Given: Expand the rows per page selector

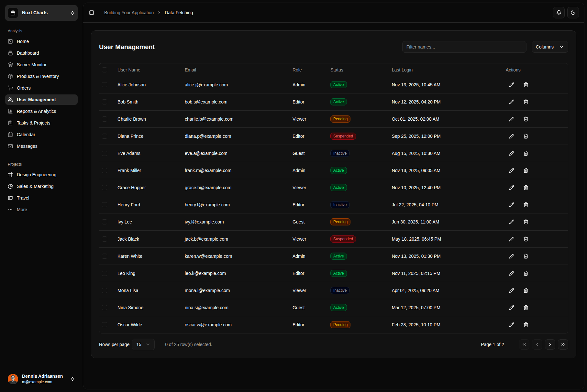Looking at the screenshot, I should pyautogui.click(x=143, y=344).
